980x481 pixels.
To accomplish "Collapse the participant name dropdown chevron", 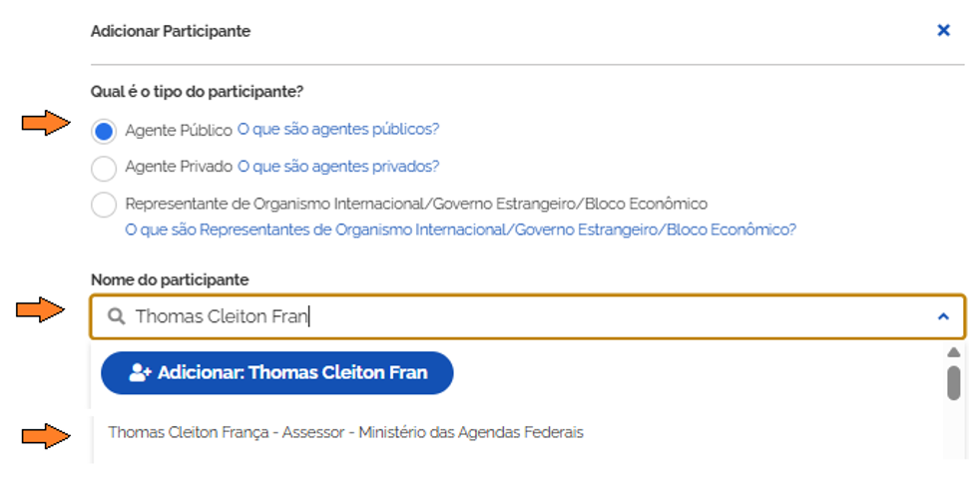I will tap(943, 316).
